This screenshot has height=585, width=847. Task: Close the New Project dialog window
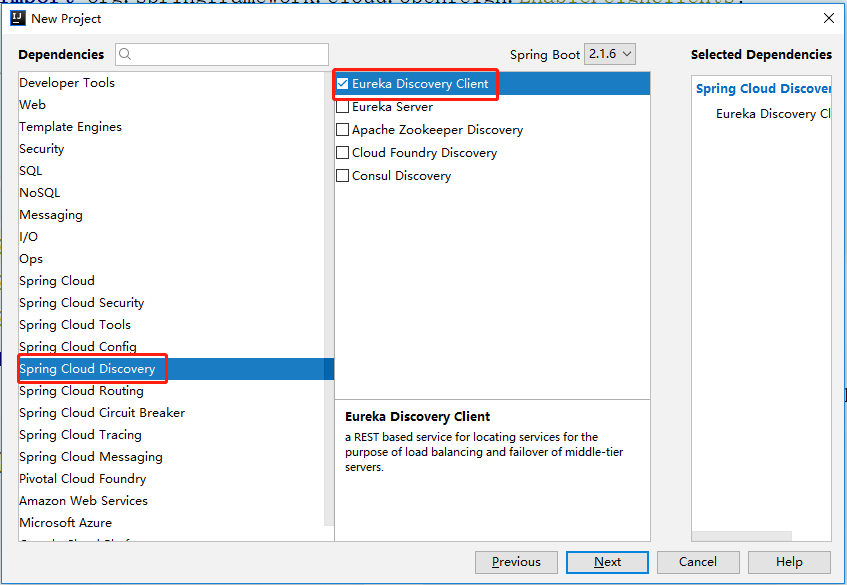click(829, 18)
